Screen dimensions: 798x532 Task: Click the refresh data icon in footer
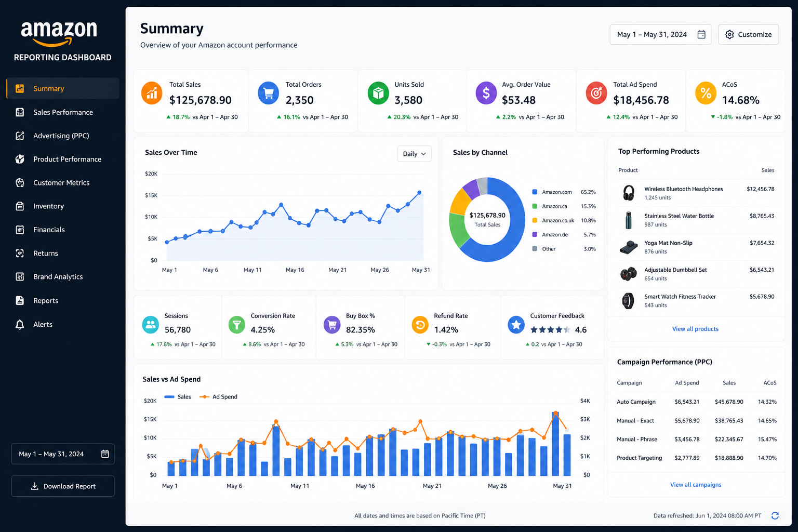[775, 515]
